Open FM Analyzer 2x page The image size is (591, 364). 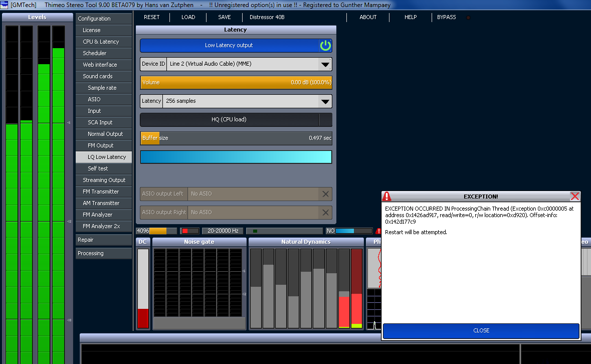pos(104,226)
